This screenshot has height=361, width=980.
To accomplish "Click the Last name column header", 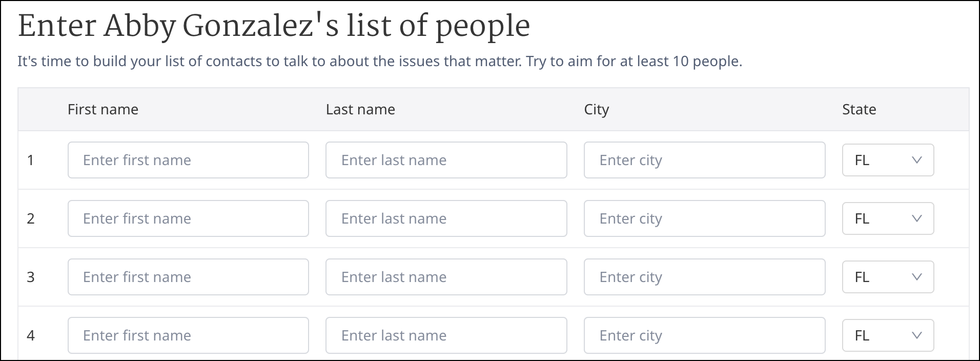I will point(360,109).
